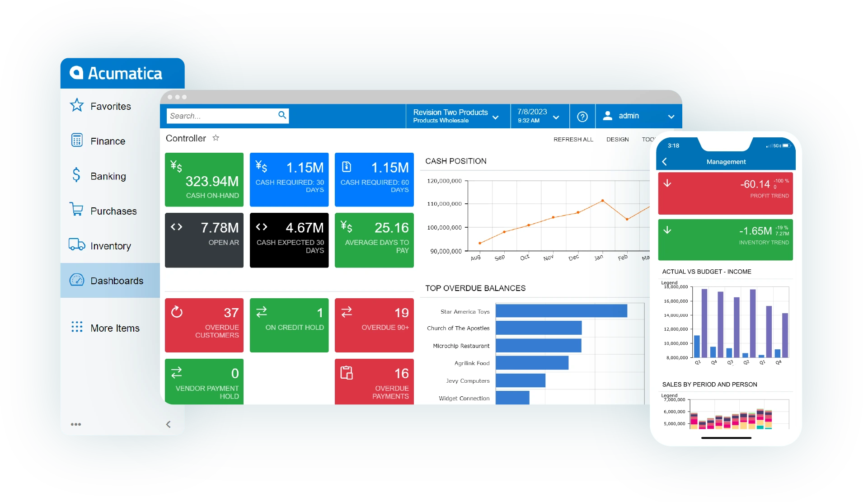
Task: Click the Dashboards gauge icon
Action: 77,281
